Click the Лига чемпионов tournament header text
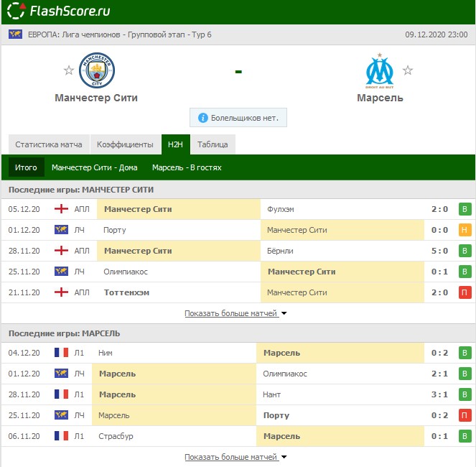Image resolution: width=476 pixels, height=467 pixels. (x=120, y=34)
